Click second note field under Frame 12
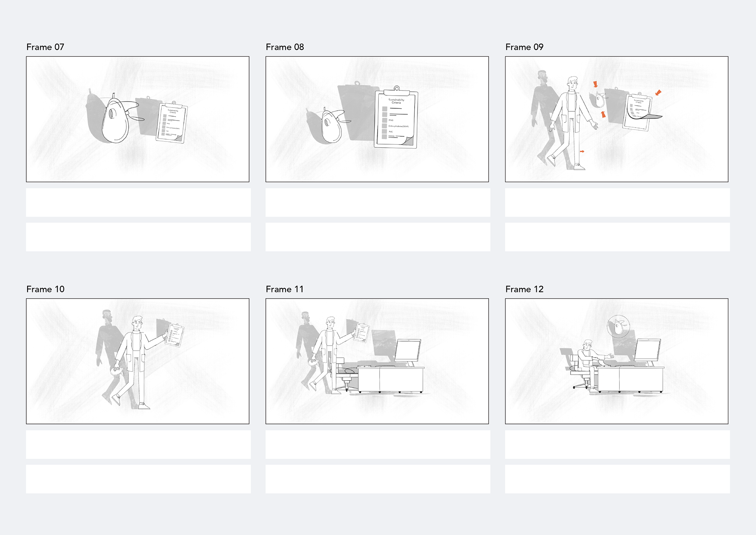Viewport: 756px width, 535px height. [617, 479]
